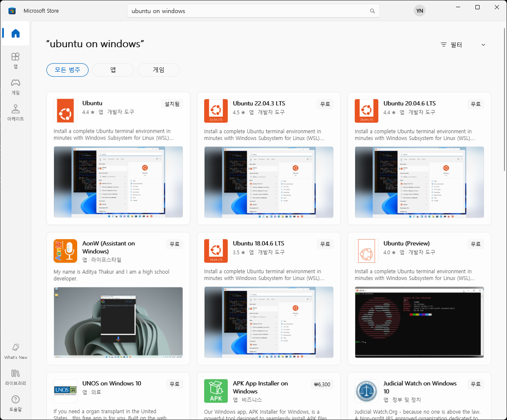Click 무료 button on Ubuntu 18.04.6 LTS
Image resolution: width=507 pixels, height=420 pixels.
[x=325, y=244]
